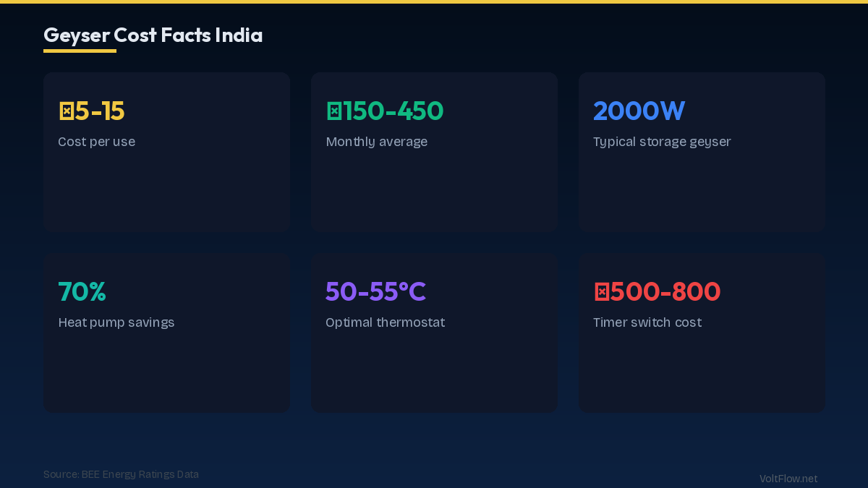The height and width of the screenshot is (488, 868).
Task: Click the currency symbol before 150-450
Action: [x=333, y=111]
